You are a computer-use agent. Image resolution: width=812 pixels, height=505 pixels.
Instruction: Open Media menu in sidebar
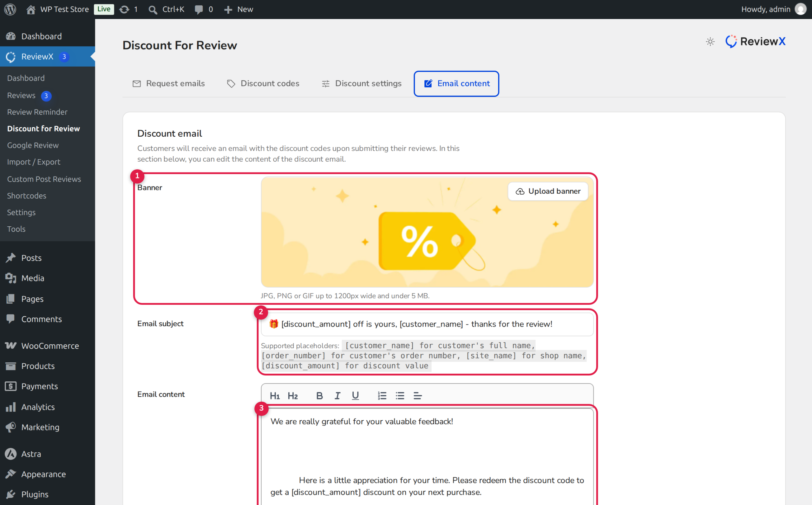(x=48, y=278)
